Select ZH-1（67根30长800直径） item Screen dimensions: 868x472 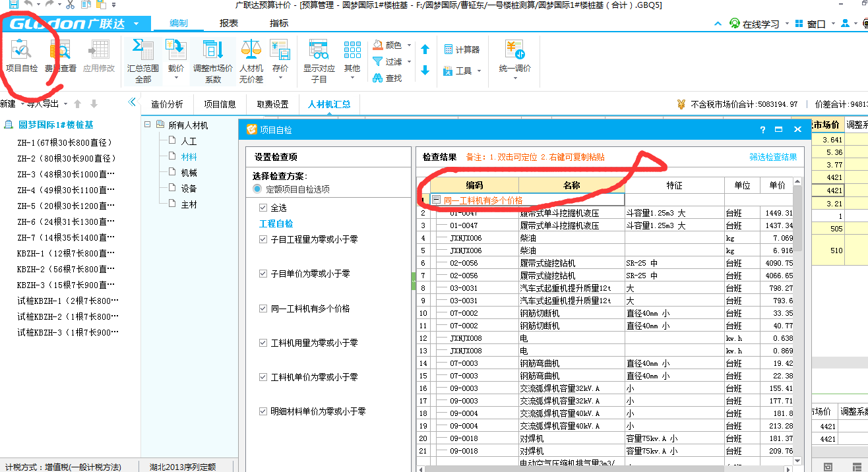pyautogui.click(x=65, y=142)
